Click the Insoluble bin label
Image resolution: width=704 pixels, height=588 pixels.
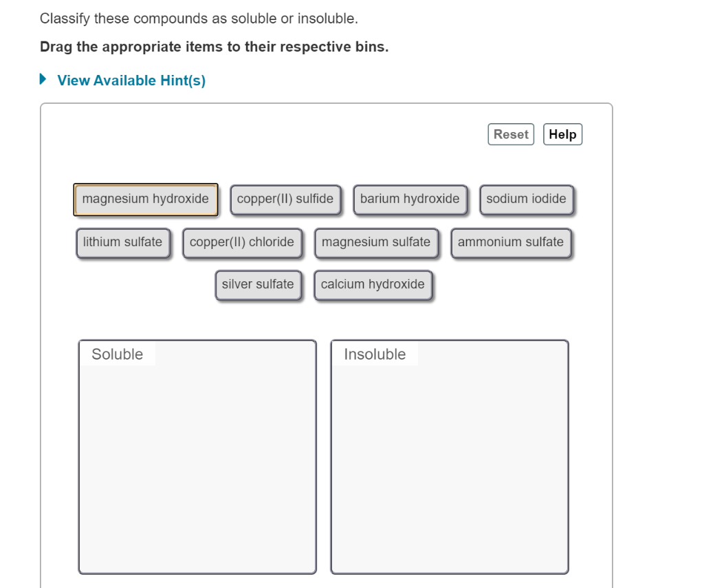(x=374, y=355)
